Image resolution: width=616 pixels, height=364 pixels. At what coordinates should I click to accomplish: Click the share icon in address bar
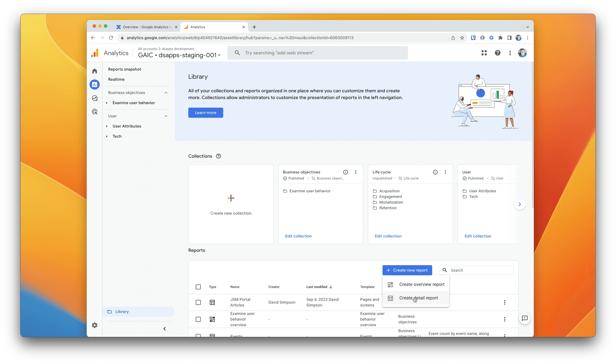453,38
